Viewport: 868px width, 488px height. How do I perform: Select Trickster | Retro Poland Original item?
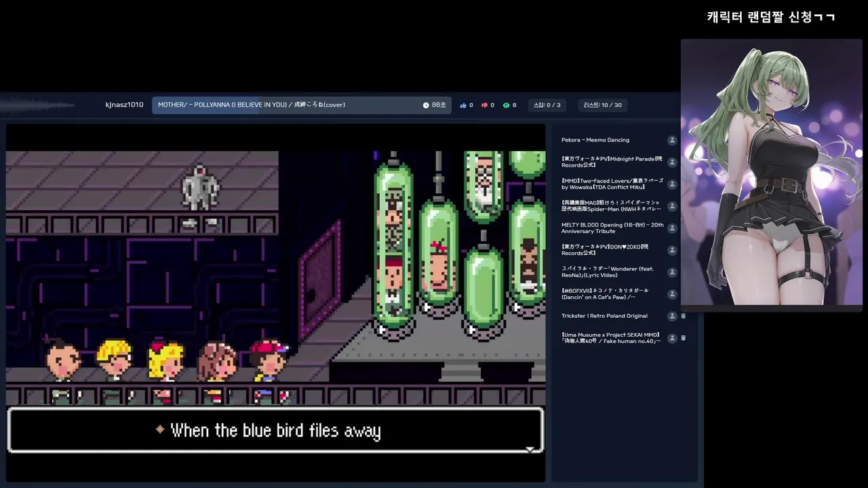(604, 316)
